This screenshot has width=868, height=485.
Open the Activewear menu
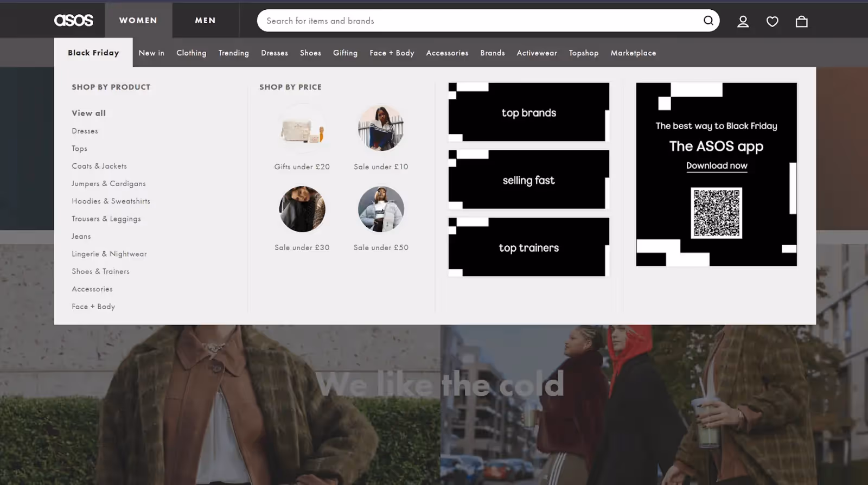coord(537,53)
